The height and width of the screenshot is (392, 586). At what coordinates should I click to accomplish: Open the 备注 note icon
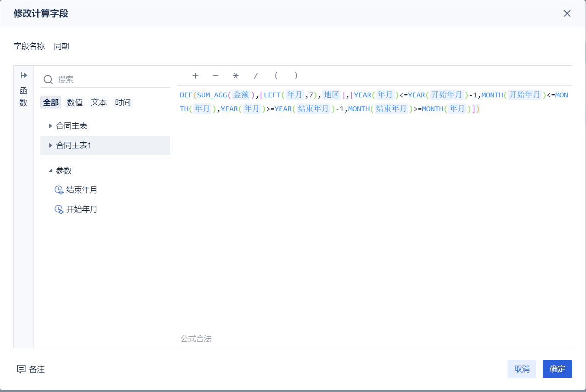pos(21,369)
